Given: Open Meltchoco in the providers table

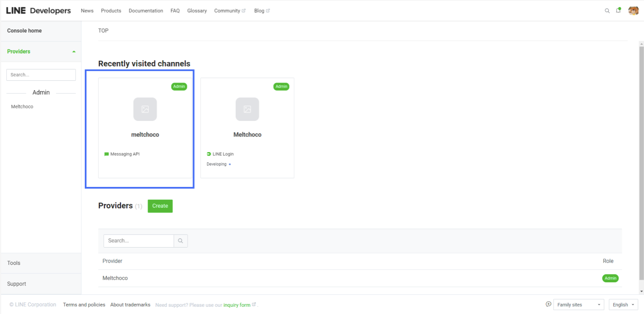Looking at the screenshot, I should (115, 278).
